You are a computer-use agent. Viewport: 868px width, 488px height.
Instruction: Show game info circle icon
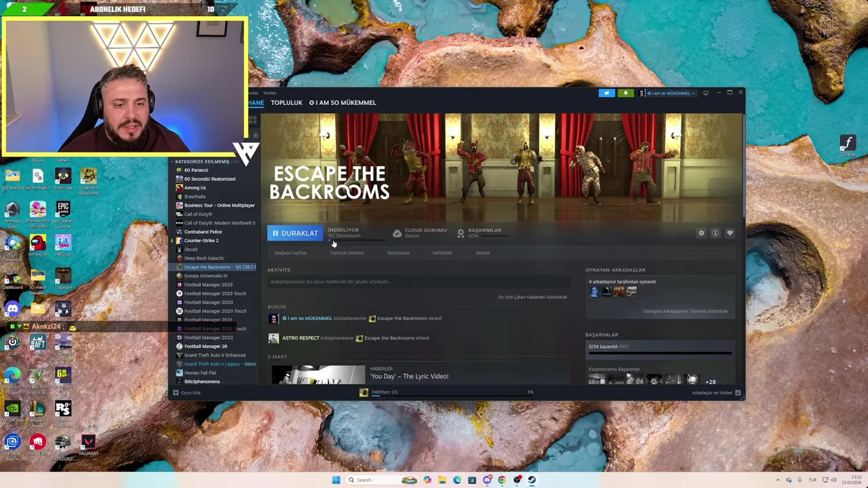pos(715,233)
